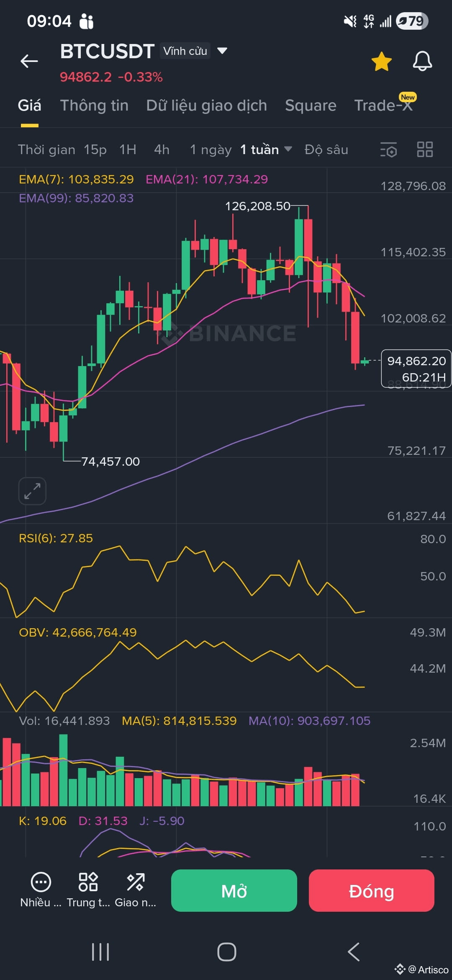Tap the Vol: 16,441.893 label
Screen dimensions: 452x980
click(64, 721)
